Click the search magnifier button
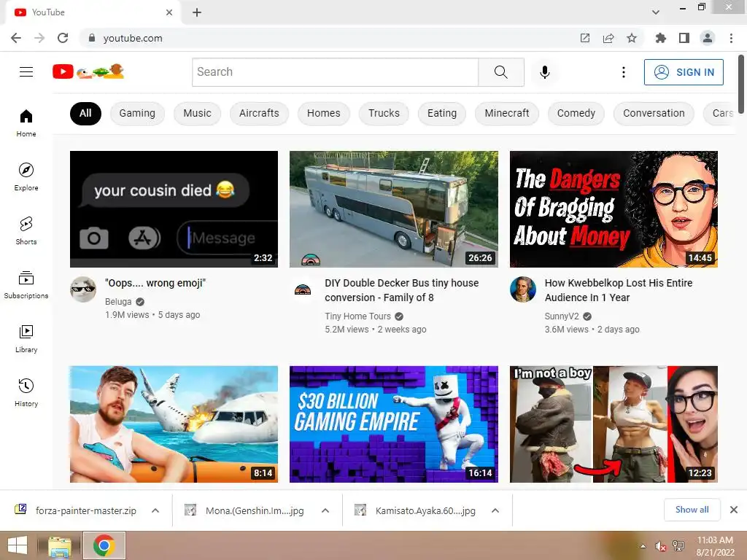 click(500, 72)
